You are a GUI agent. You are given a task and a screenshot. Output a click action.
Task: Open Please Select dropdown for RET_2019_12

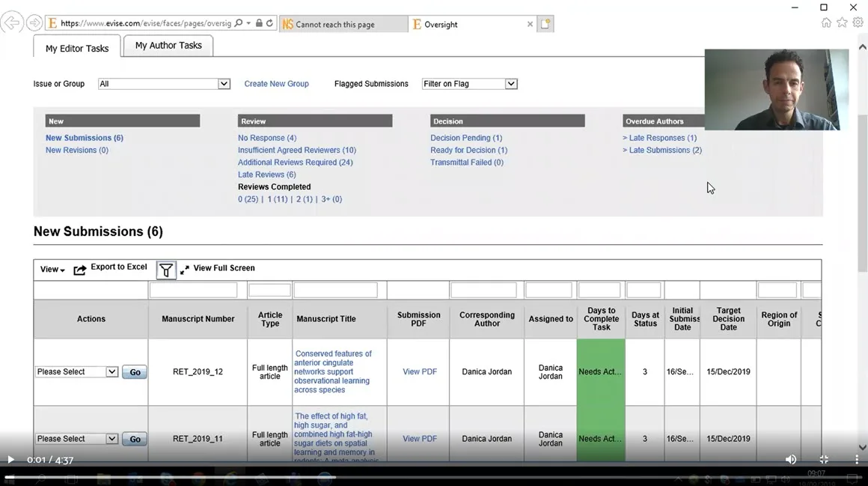(x=76, y=372)
